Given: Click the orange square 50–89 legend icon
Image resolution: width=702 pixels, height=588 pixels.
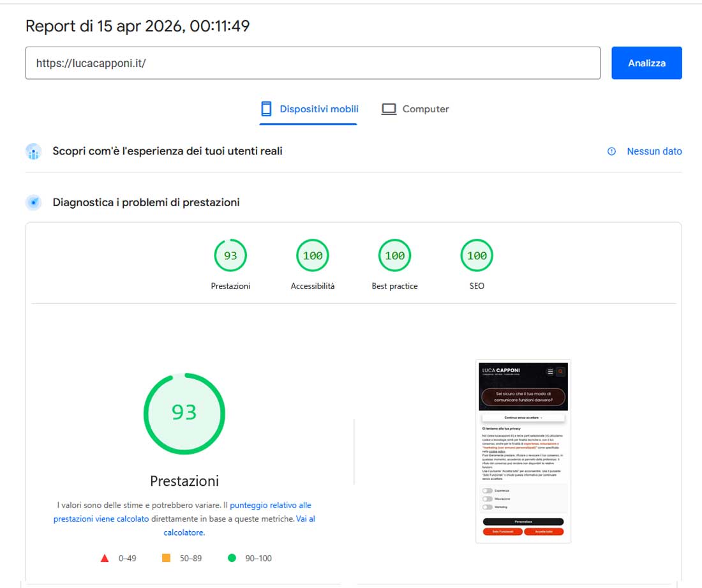Looking at the screenshot, I should [167, 558].
